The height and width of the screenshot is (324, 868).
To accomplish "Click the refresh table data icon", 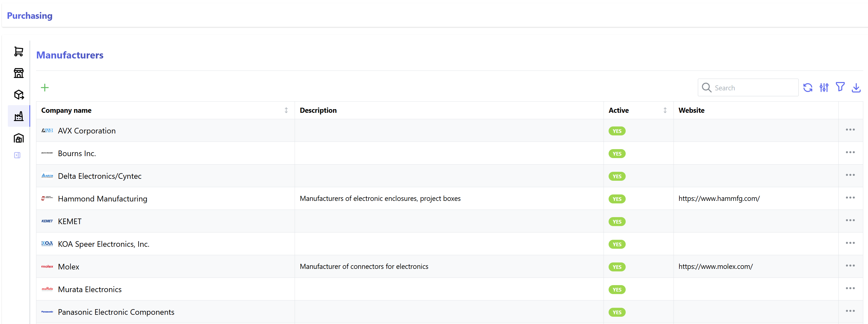I will [x=808, y=88].
